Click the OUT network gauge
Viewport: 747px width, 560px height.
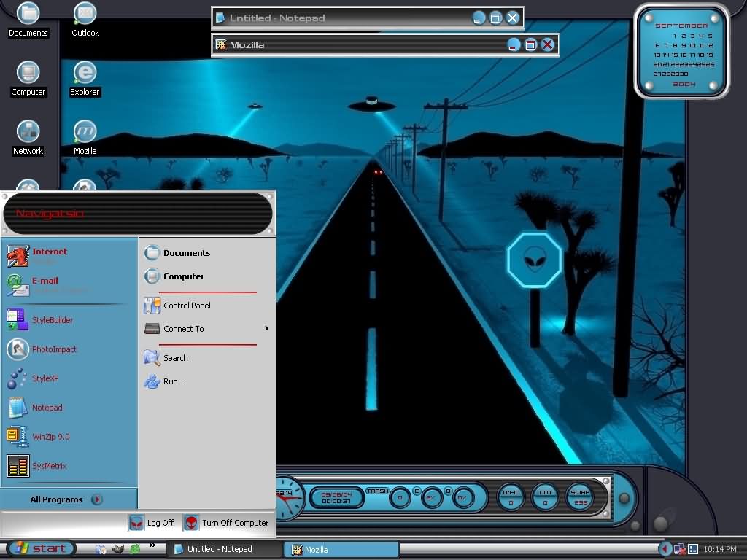coord(546,497)
